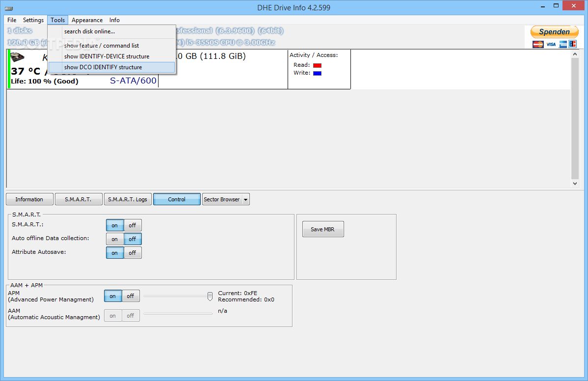Click the disabled AAM on button

(113, 316)
